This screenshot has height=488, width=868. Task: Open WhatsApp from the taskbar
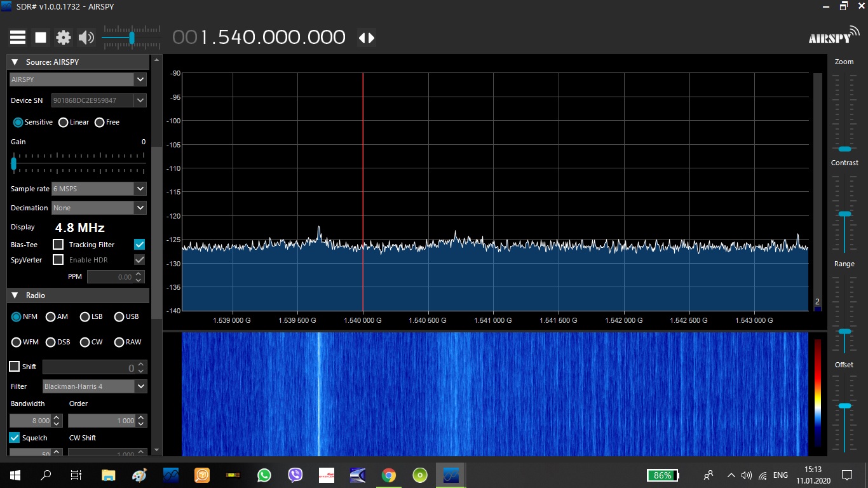coord(264,475)
